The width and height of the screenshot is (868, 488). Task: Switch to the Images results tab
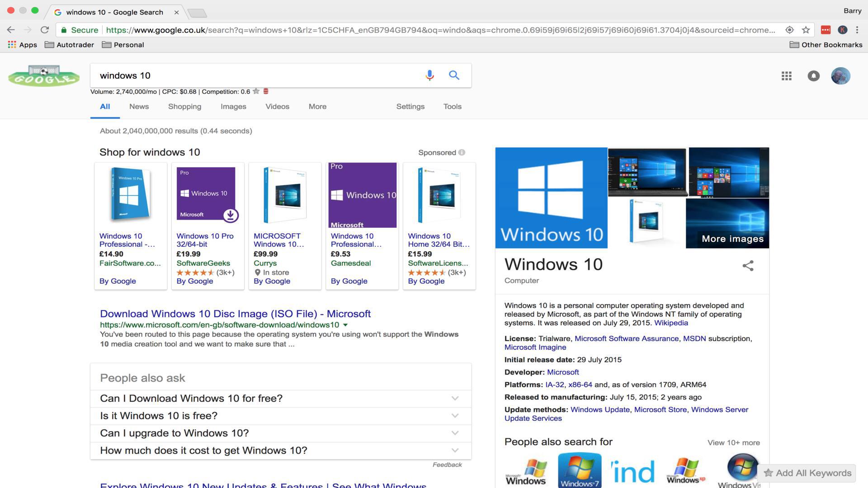click(x=233, y=107)
